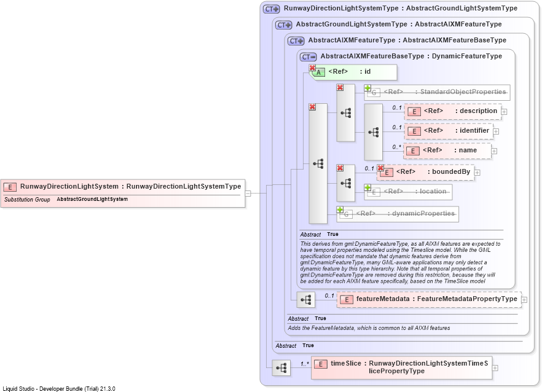The height and width of the screenshot is (392, 542).
Task: Select the sequence compositor beside timeSlice
Action: coord(281,368)
